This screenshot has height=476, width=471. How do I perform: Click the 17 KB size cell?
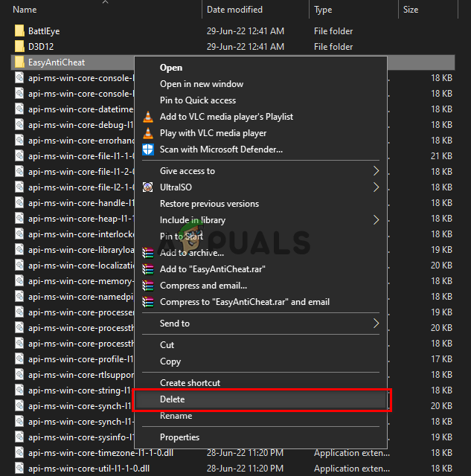[441, 359]
